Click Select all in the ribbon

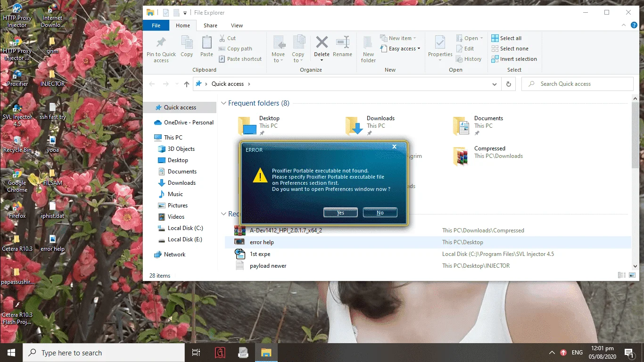tap(506, 38)
